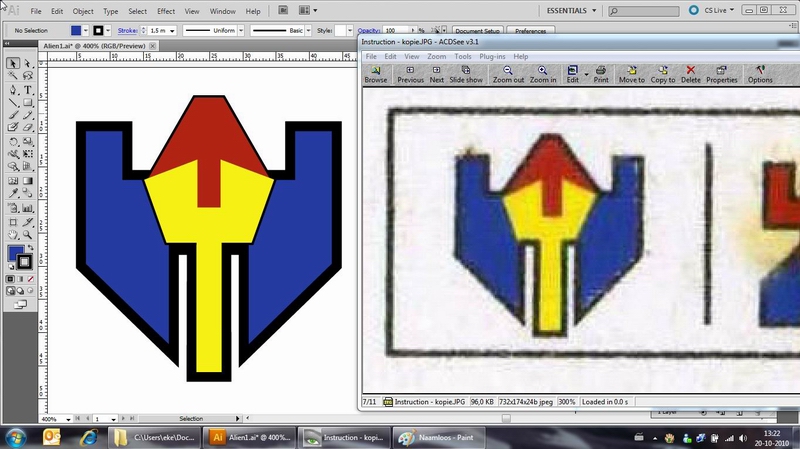800x449 pixels.
Task: Select the Rectangle tool
Action: point(28,103)
